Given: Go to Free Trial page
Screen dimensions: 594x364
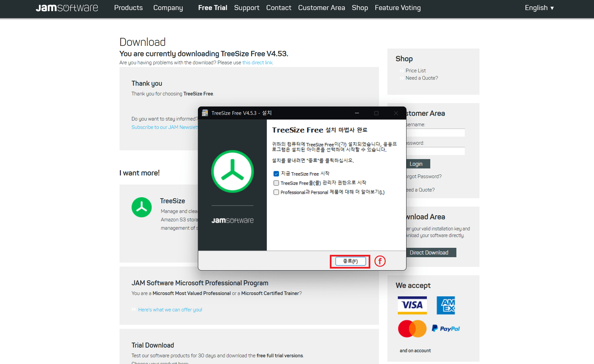Looking at the screenshot, I should [x=213, y=8].
